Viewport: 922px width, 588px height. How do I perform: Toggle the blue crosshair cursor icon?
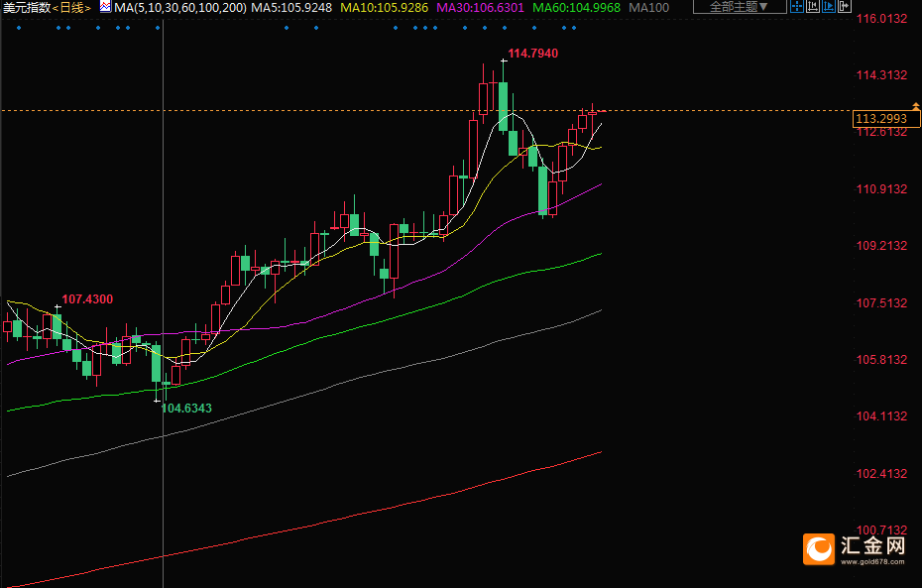pyautogui.click(x=797, y=6)
